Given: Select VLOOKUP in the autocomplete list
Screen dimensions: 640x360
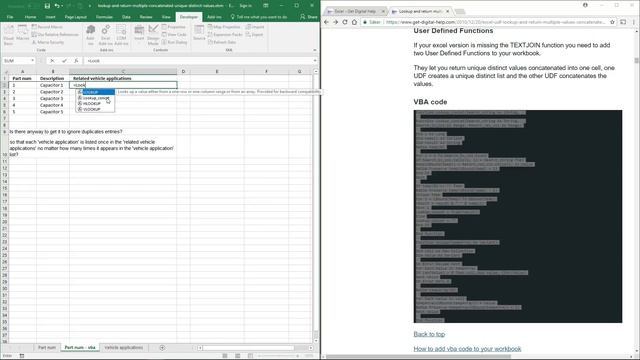Looking at the screenshot, I should click(96, 109).
